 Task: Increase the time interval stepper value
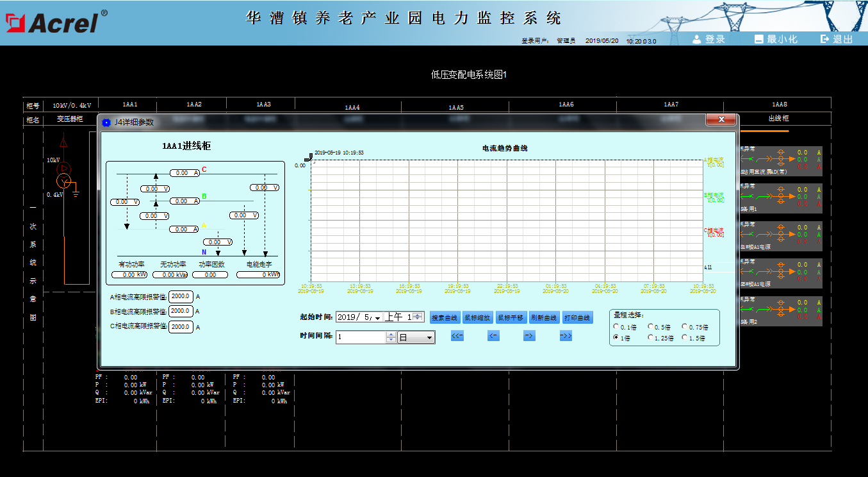point(391,334)
